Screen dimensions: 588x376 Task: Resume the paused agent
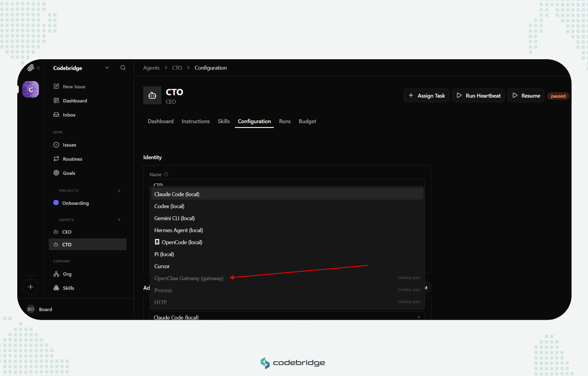tap(526, 95)
